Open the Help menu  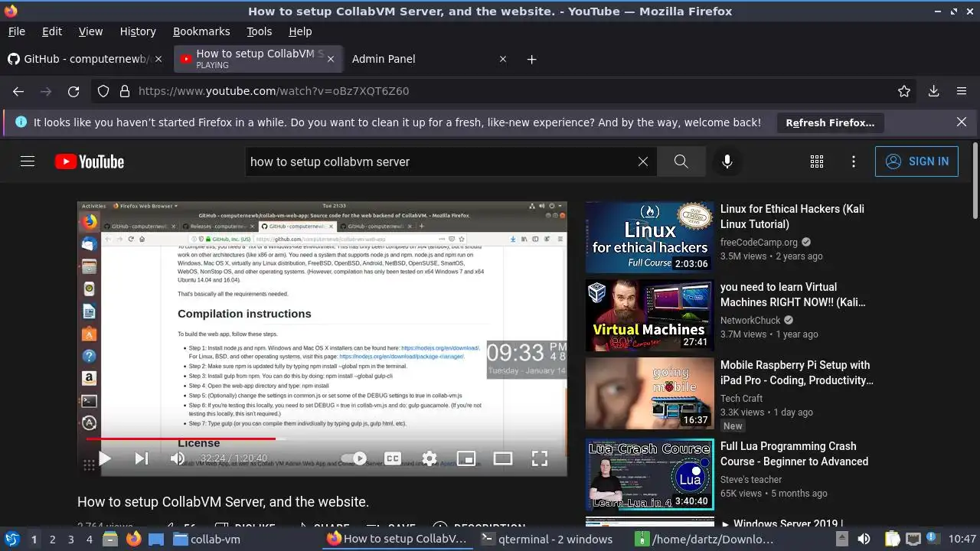pyautogui.click(x=300, y=31)
